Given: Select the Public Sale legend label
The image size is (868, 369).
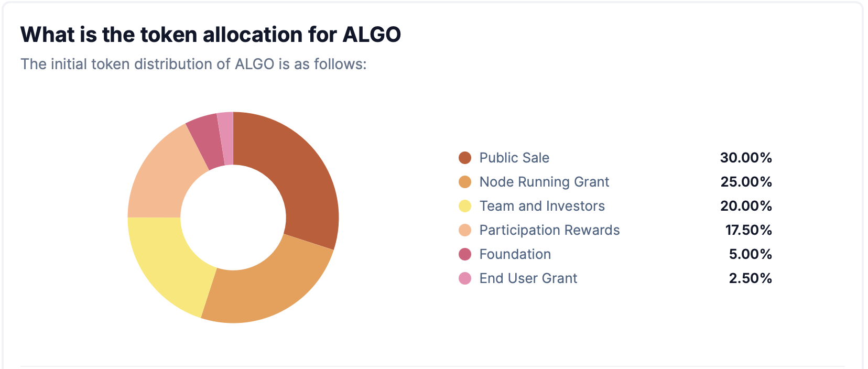Looking at the screenshot, I should coord(514,158).
